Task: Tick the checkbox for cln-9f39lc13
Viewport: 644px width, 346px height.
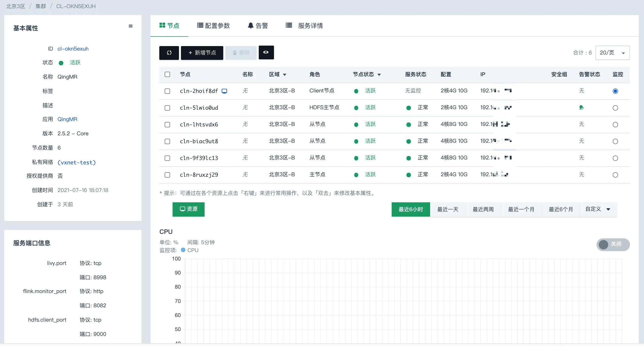Action: (x=167, y=158)
